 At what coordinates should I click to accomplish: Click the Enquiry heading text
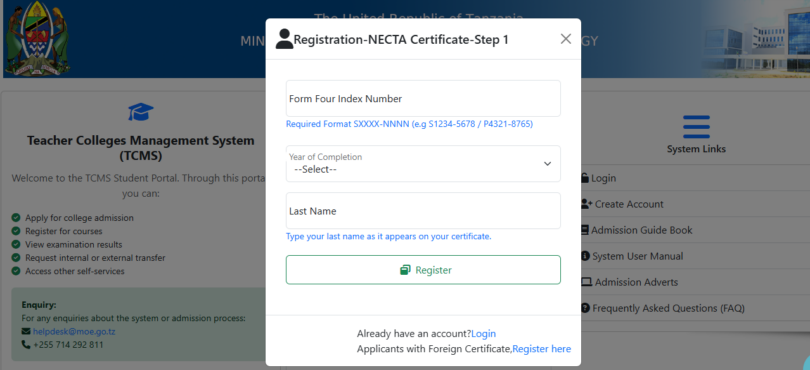(39, 305)
